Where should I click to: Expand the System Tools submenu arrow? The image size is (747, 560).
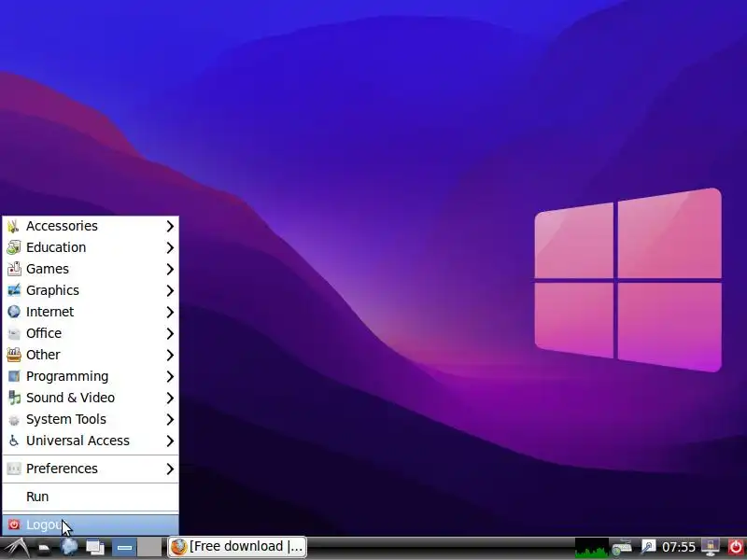pos(170,419)
